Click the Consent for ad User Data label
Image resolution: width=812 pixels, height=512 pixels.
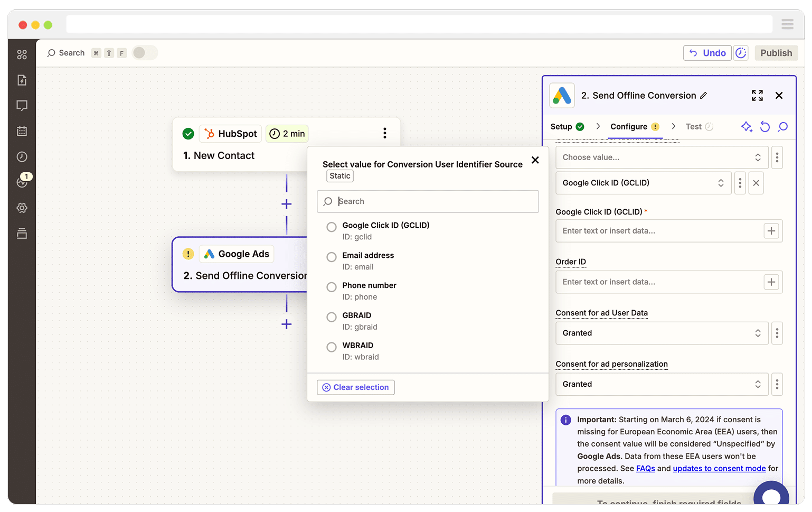pos(601,313)
